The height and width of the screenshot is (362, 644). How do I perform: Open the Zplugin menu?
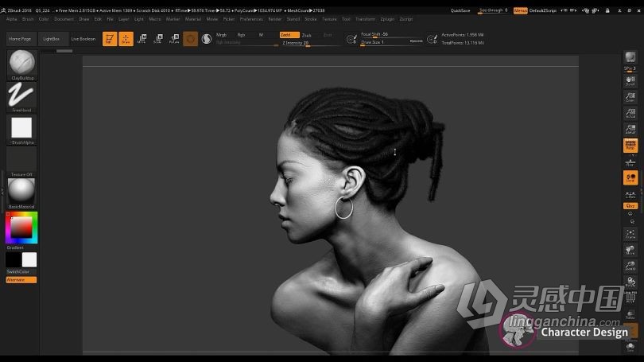point(387,19)
